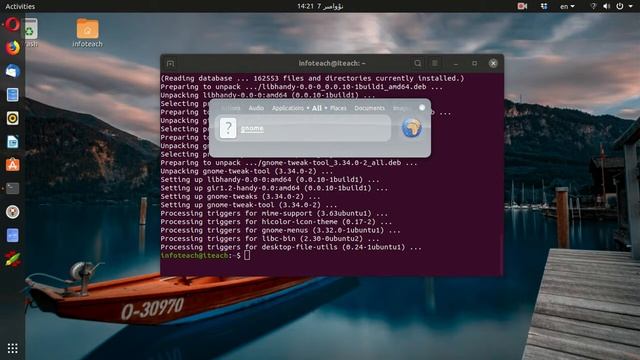Click 'Processing triggers for libc-bin' line
The width and height of the screenshot is (640, 360).
click(270, 239)
